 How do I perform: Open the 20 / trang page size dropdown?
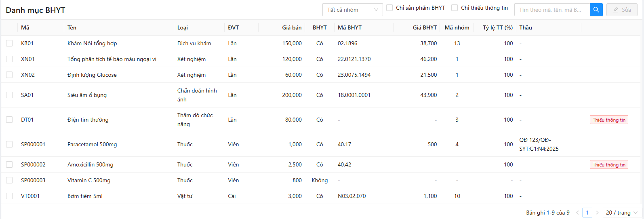pos(622,213)
